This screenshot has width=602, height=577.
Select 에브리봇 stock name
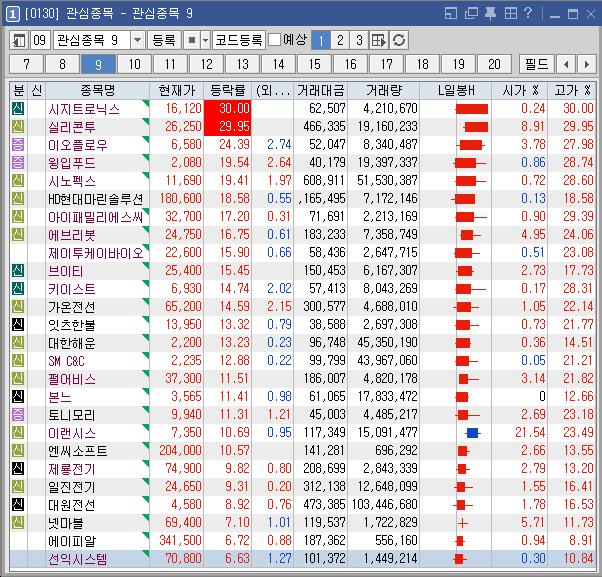(x=72, y=235)
